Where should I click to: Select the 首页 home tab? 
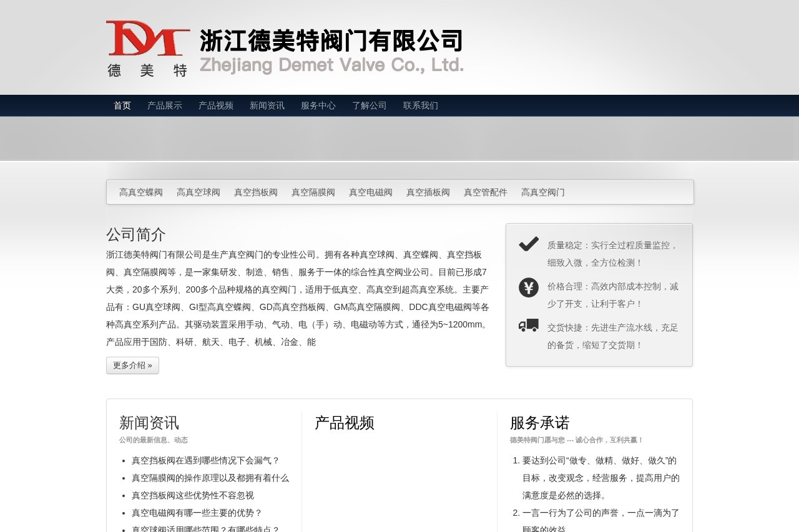[122, 105]
